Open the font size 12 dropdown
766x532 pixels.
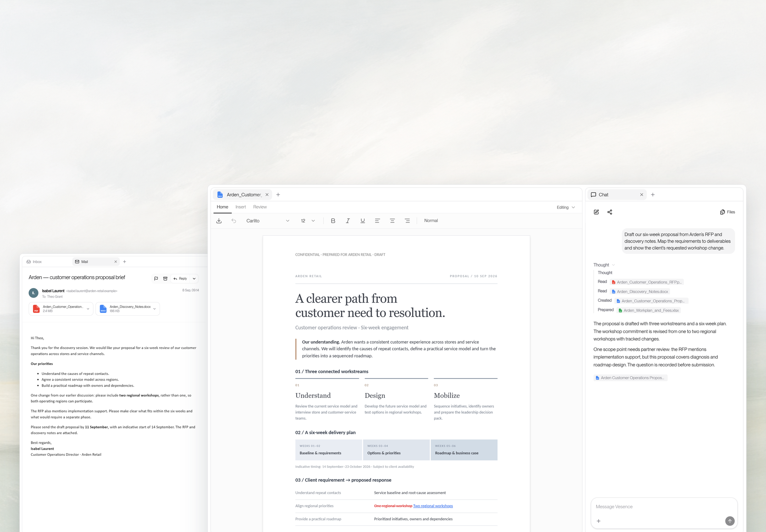pyautogui.click(x=308, y=221)
